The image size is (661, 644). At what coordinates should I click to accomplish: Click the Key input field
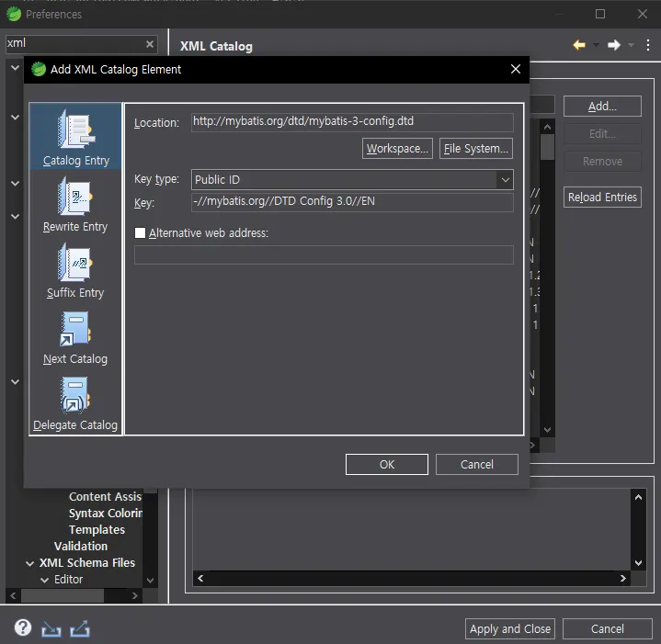(352, 202)
